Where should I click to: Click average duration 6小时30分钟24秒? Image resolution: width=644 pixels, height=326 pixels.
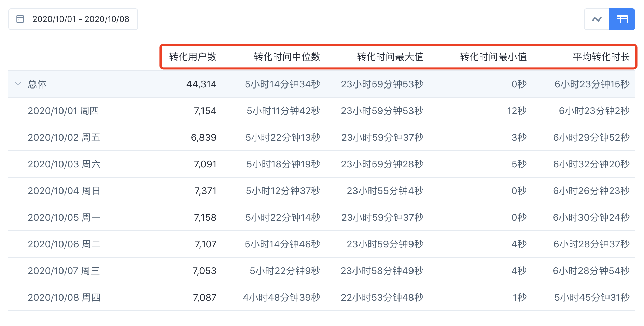591,217
